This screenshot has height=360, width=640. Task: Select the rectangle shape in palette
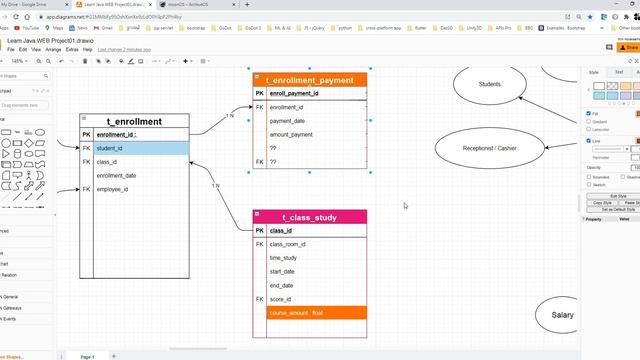pyautogui.click(x=6, y=132)
